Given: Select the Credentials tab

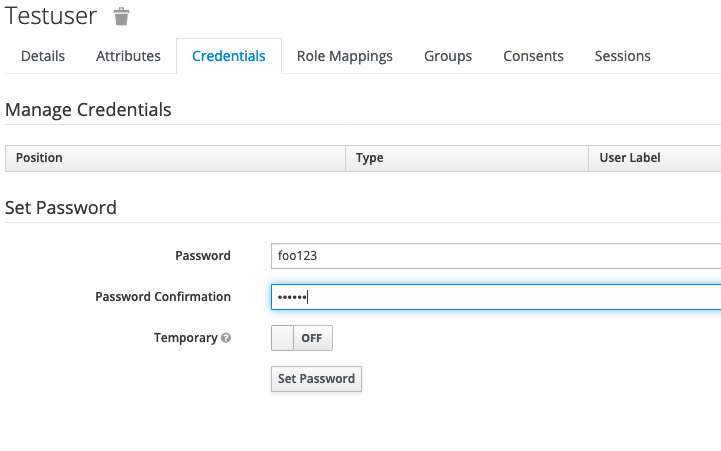Looking at the screenshot, I should 229,56.
